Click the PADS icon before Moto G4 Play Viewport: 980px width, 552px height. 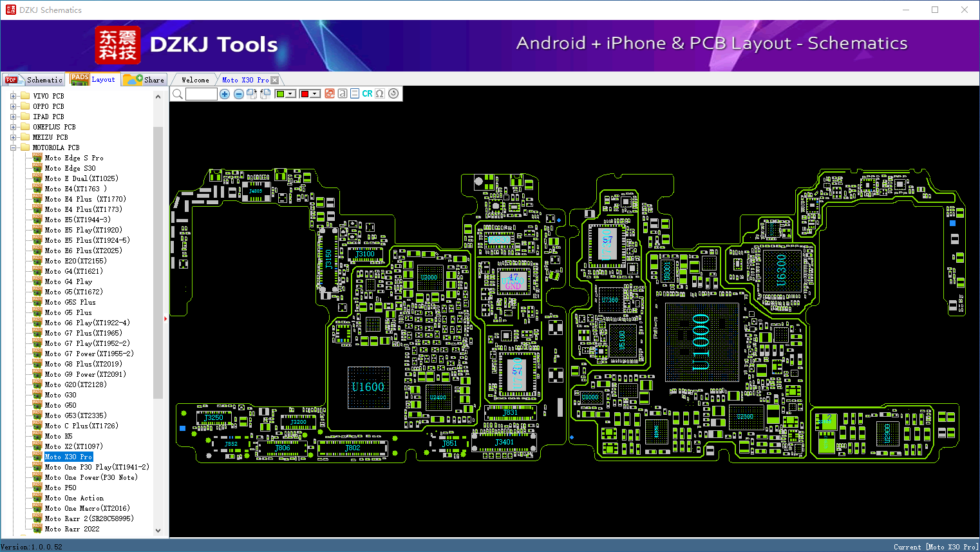37,281
